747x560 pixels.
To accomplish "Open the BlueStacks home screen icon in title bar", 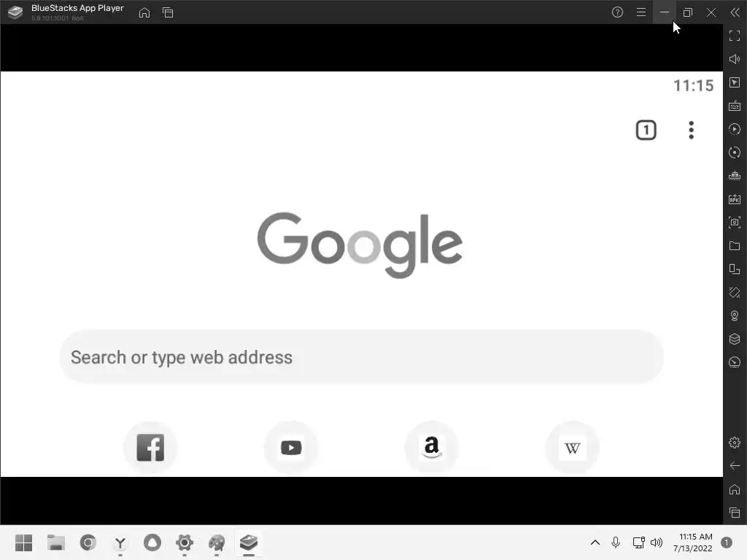I will pos(144,13).
